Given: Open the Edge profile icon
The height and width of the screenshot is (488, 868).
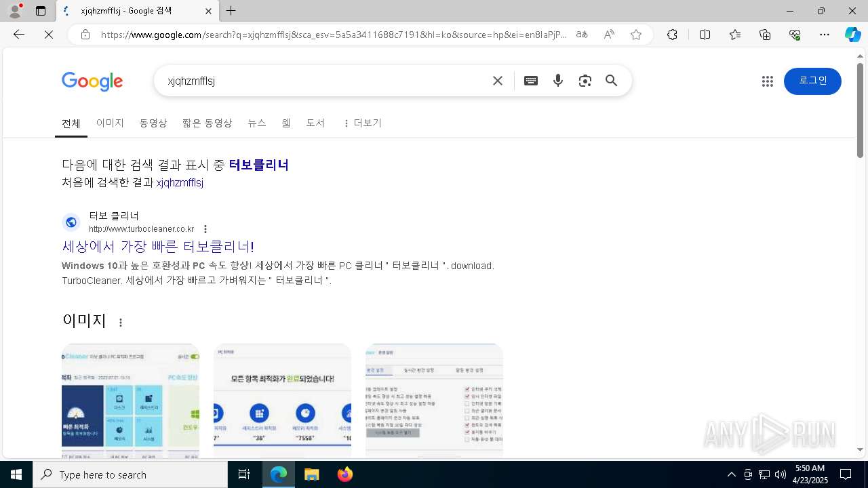Looking at the screenshot, I should (14, 11).
